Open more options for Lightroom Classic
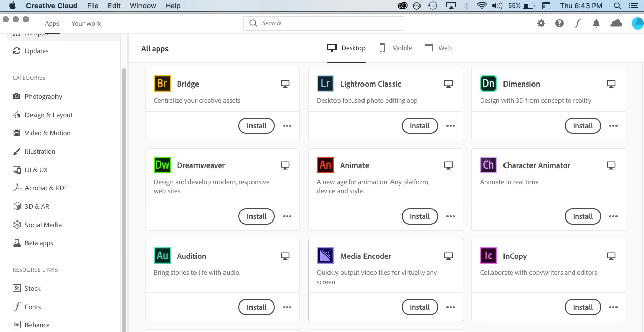Image resolution: width=644 pixels, height=332 pixels. [451, 126]
